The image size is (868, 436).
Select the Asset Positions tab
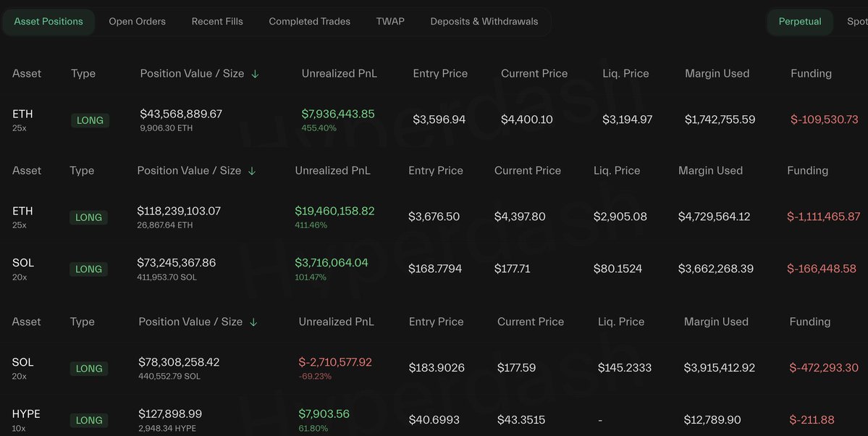click(49, 22)
